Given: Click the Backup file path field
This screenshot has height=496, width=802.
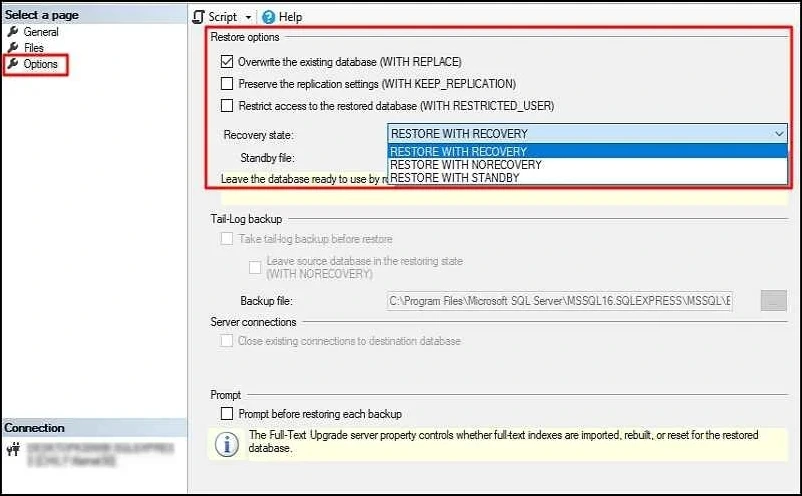Looking at the screenshot, I should click(560, 301).
